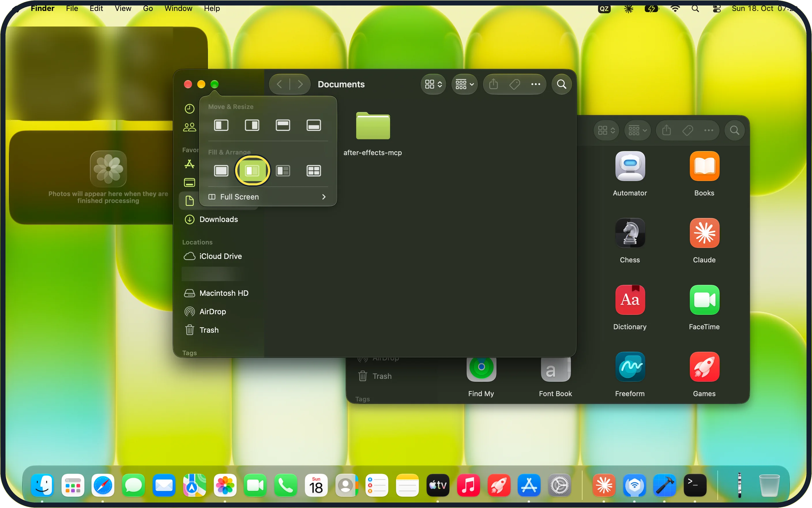This screenshot has height=508, width=812.
Task: Tile window to right half icon
Action: [x=252, y=125]
